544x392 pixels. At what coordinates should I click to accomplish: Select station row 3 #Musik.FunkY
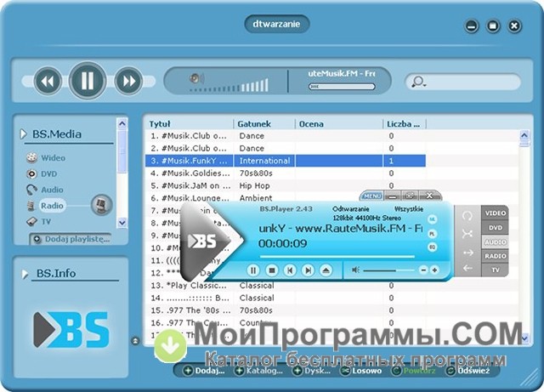point(286,161)
